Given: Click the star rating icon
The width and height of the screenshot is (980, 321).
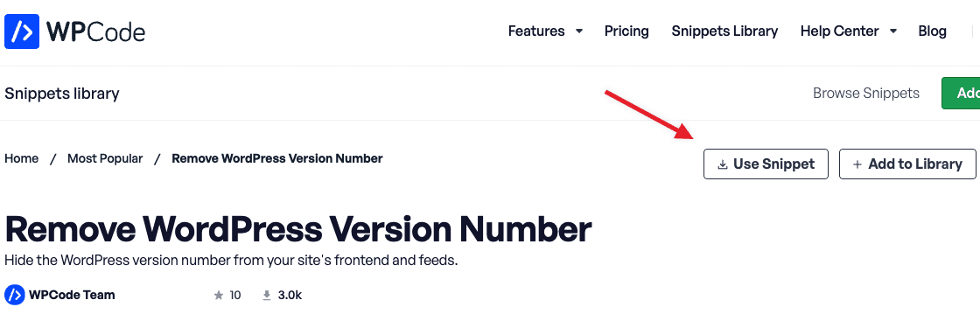Looking at the screenshot, I should click(218, 296).
